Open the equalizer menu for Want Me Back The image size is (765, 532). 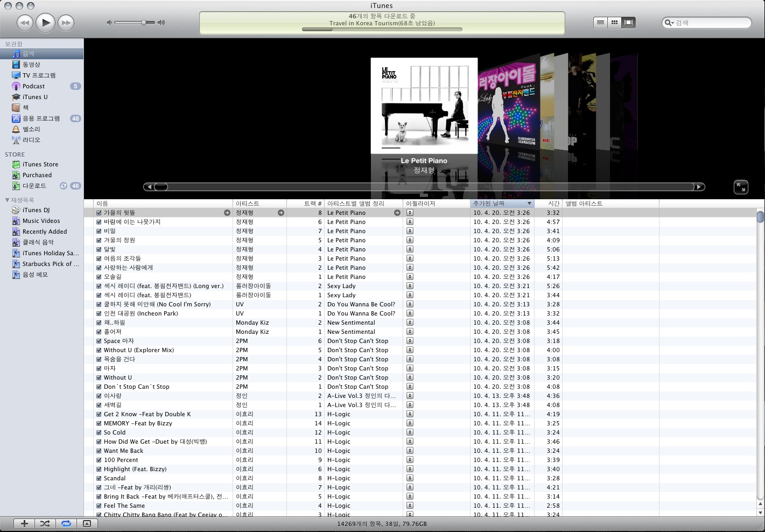click(410, 451)
